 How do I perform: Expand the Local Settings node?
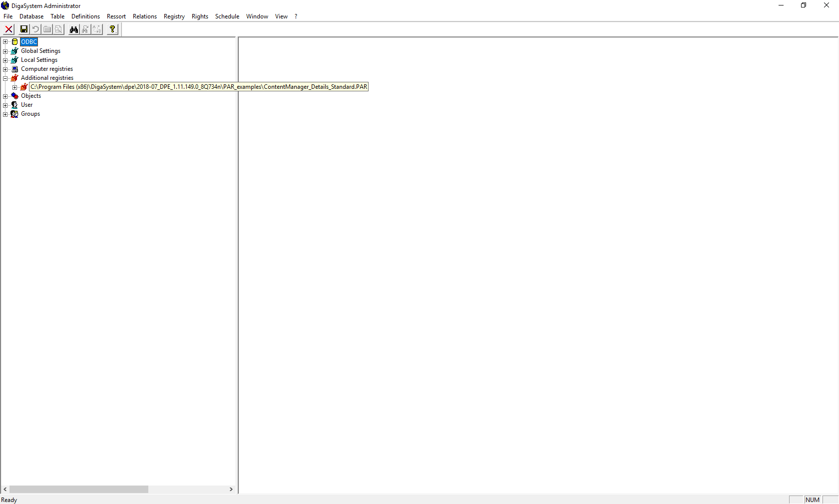coord(5,60)
